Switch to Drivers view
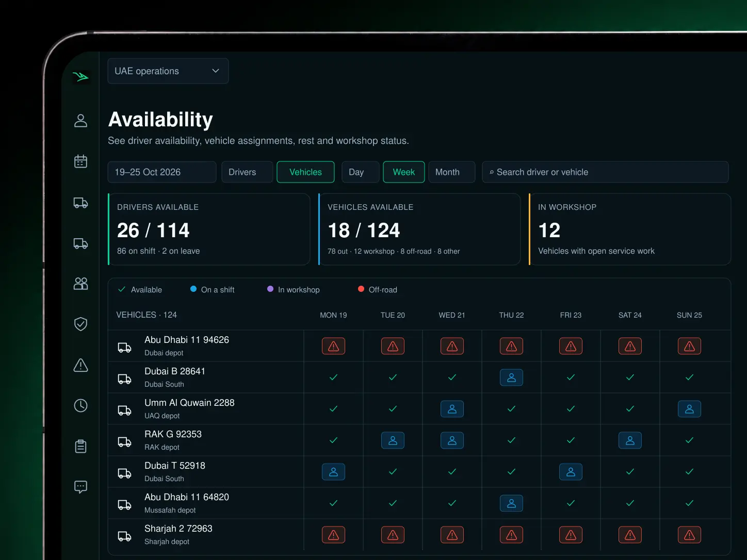Viewport: 747px width, 560px height. pyautogui.click(x=247, y=172)
